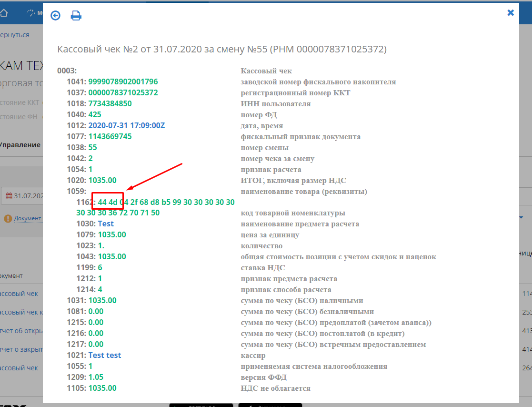Click FFD version value 1.05
The width and height of the screenshot is (532, 407).
tap(96, 377)
